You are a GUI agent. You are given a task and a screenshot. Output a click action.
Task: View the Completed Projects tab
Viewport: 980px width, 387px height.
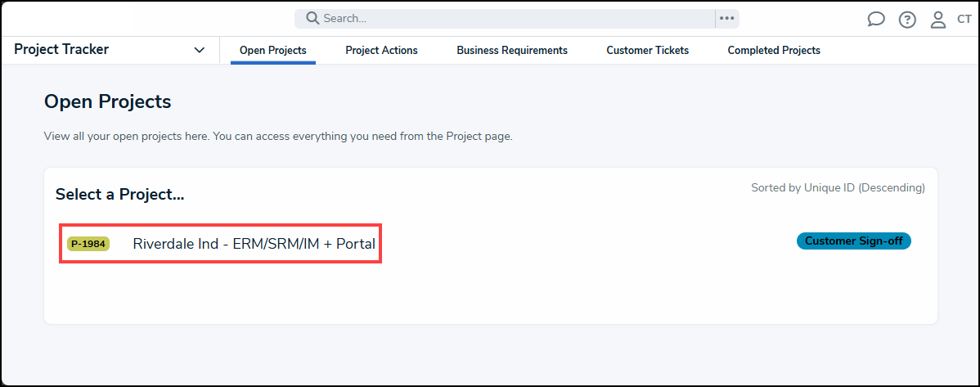[x=774, y=50]
